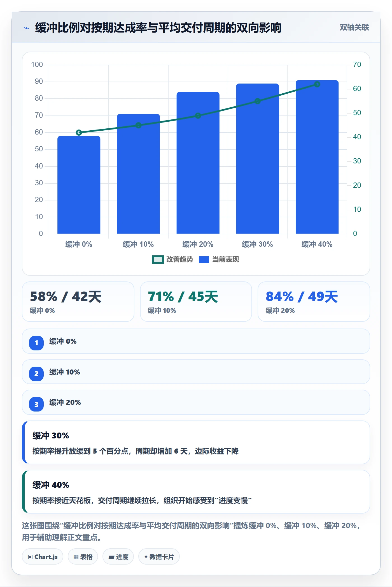Select the 数据卡片 tag chip

159,557
